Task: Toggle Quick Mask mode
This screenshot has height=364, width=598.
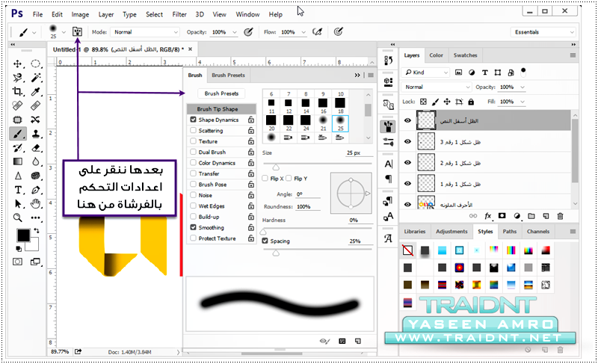Action: (x=17, y=262)
